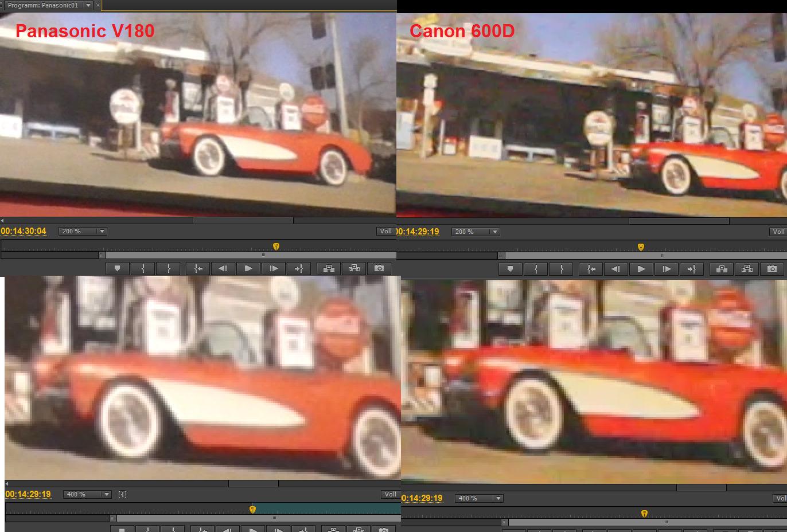Play the Panasonic V180 monitor sequence

(x=248, y=268)
